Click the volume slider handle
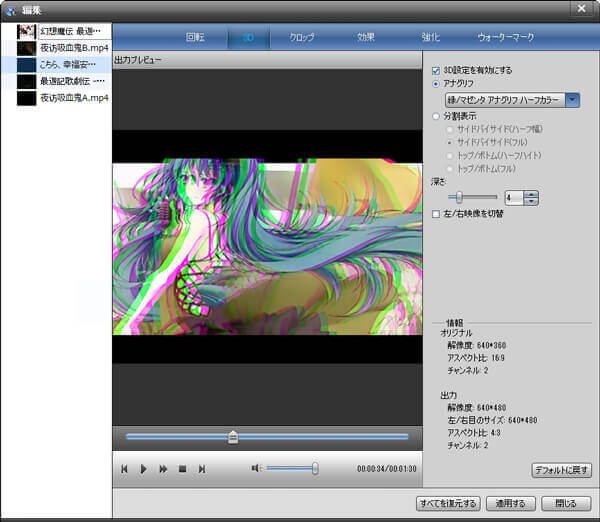This screenshot has width=600, height=522. point(315,468)
